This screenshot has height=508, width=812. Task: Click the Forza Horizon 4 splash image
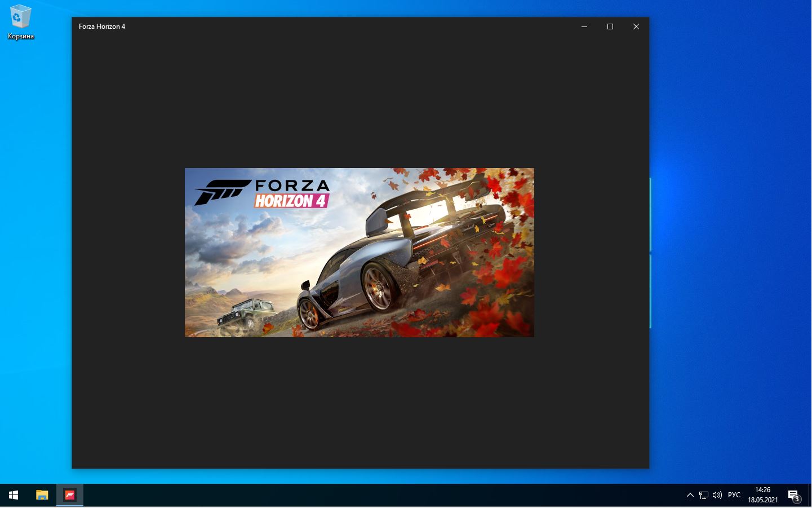tap(360, 253)
